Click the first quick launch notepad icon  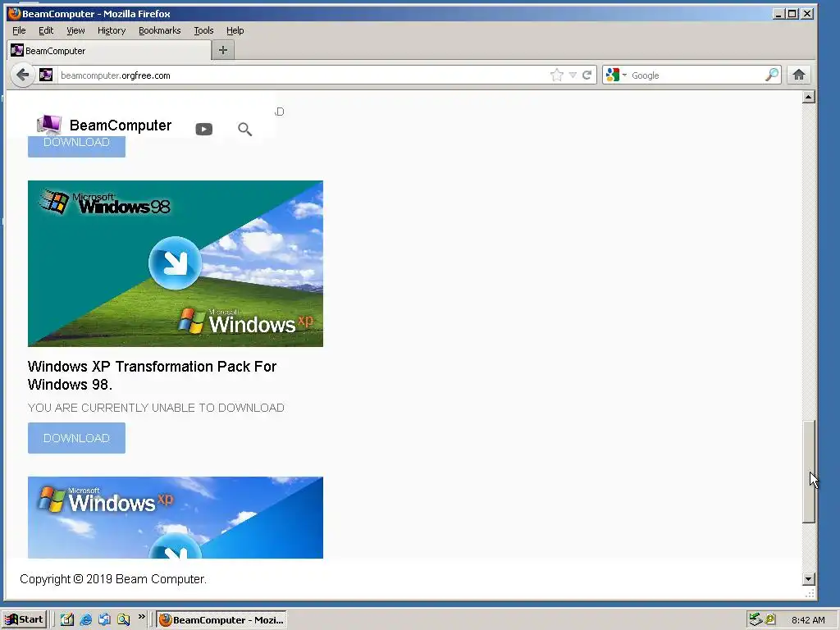coord(66,620)
